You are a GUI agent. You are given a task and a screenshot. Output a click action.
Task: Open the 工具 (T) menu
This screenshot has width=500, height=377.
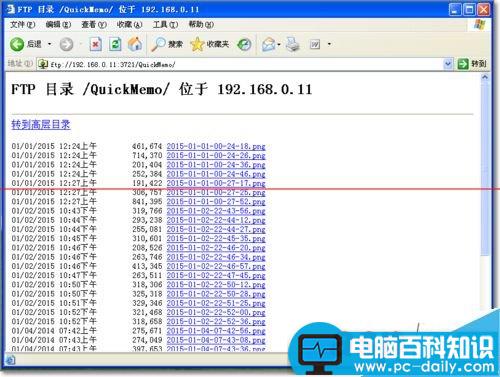point(165,24)
